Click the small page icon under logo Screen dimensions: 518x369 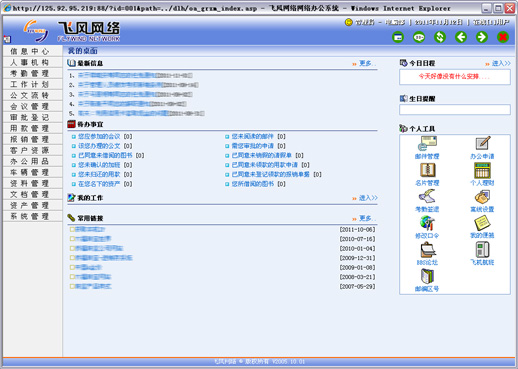7,39
